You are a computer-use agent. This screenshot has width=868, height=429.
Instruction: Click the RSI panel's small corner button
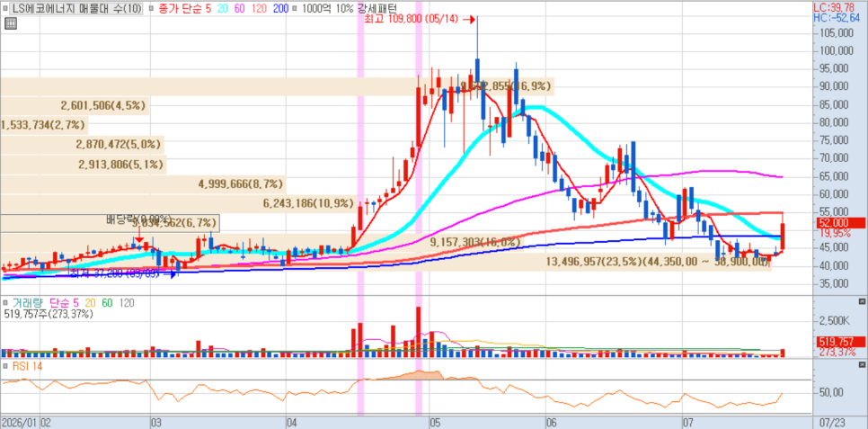[x=862, y=365]
